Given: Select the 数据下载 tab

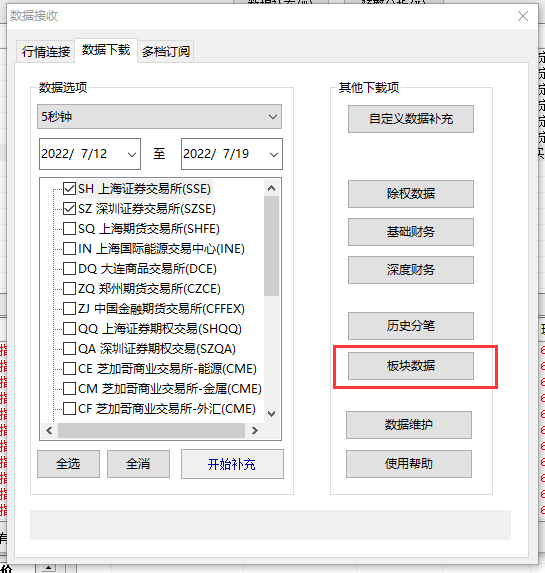Looking at the screenshot, I should click(x=106, y=50).
